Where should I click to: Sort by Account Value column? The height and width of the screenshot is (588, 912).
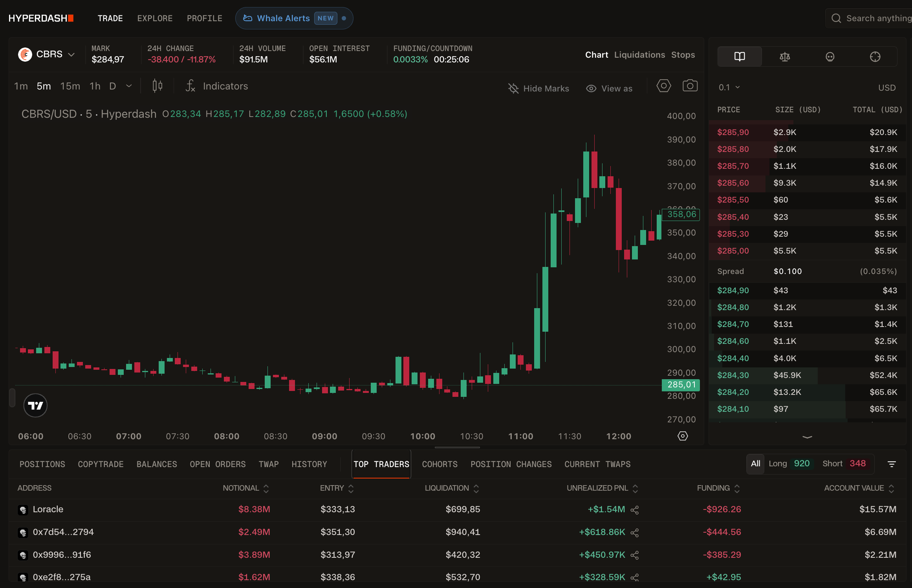(859, 488)
